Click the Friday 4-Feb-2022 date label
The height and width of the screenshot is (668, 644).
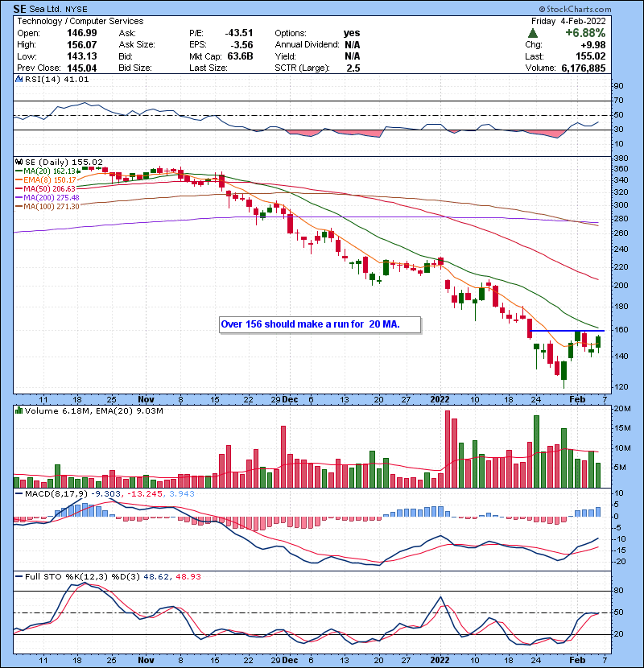(x=568, y=21)
